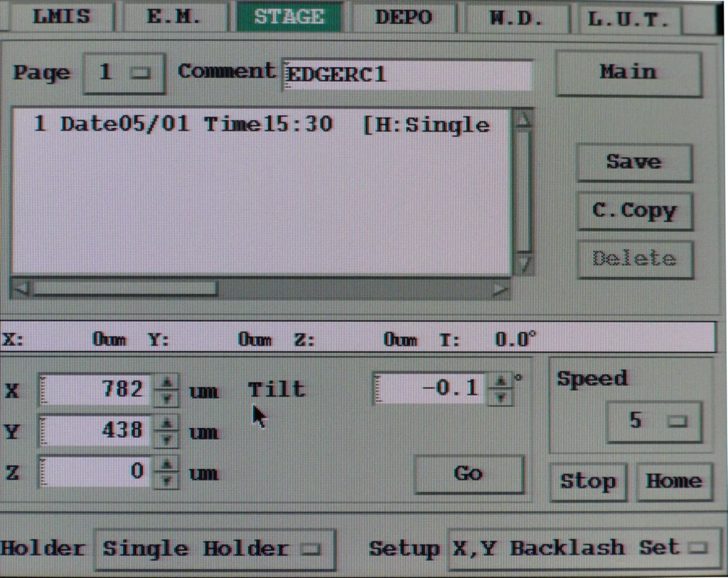Screen dimensions: 728x578
Task: Open the Page number dropdown
Action: (124, 73)
